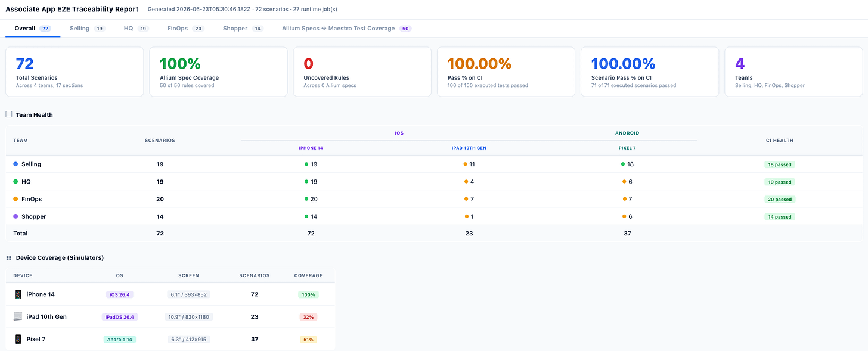Click the iPad 10th Gen device icon
Screen dimensions: 868x351
[18, 316]
